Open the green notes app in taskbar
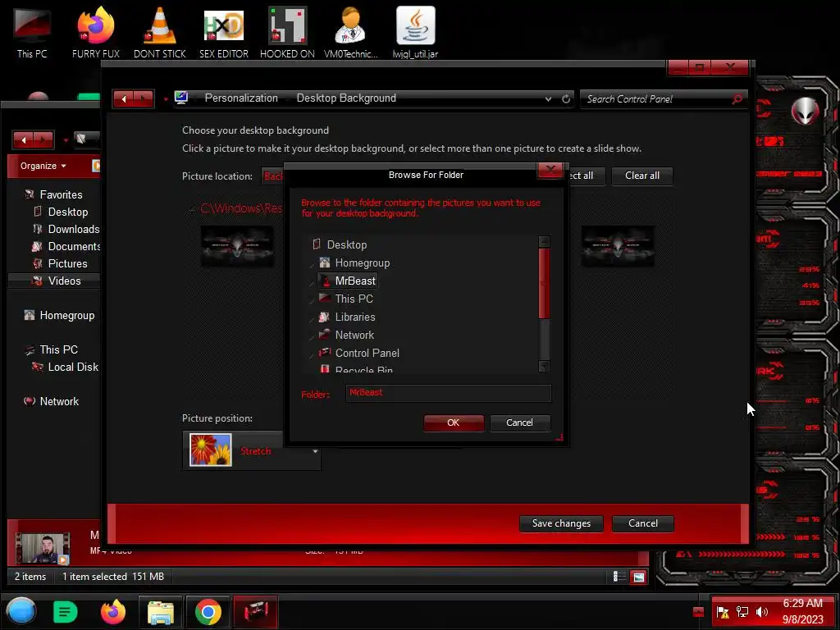Viewport: 840px width, 630px height. [66, 611]
